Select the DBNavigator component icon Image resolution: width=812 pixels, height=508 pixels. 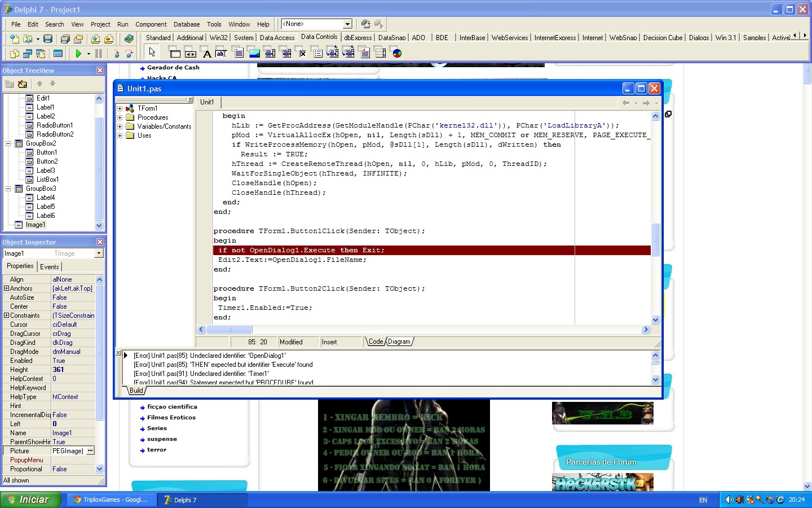pyautogui.click(x=191, y=53)
